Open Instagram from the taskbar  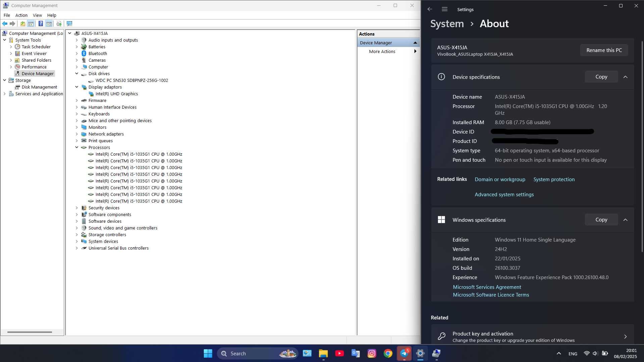pyautogui.click(x=371, y=353)
